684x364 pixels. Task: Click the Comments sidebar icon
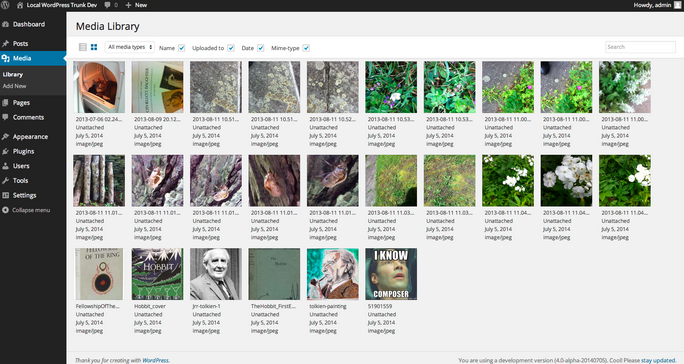click(6, 117)
